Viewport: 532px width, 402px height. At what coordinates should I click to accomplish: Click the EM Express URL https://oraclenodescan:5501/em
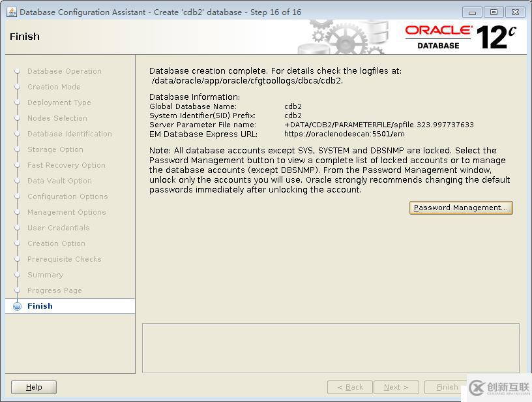click(344, 134)
